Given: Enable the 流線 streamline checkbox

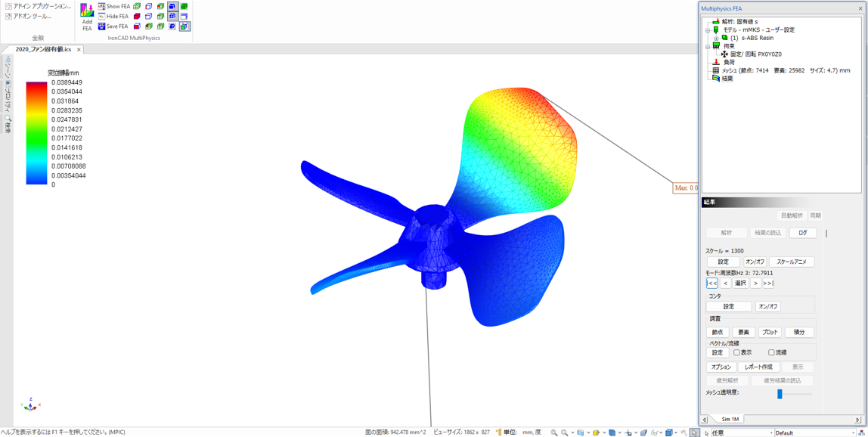Looking at the screenshot, I should coord(771,353).
